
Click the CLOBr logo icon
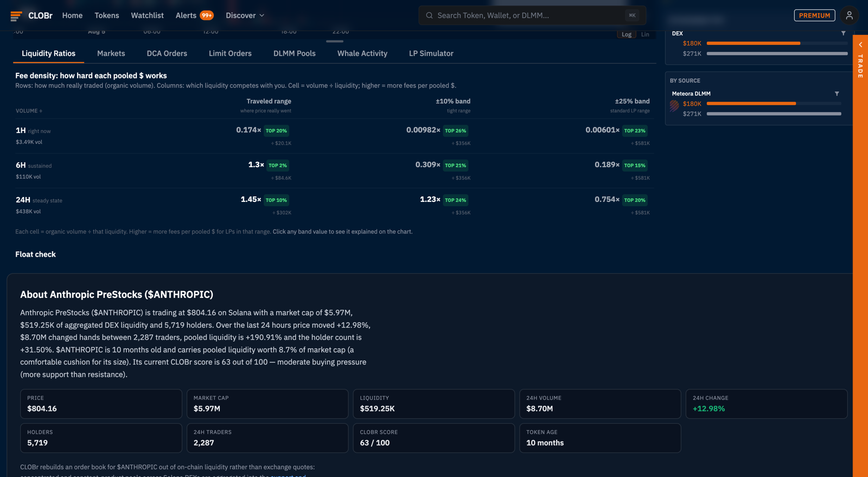[16, 16]
